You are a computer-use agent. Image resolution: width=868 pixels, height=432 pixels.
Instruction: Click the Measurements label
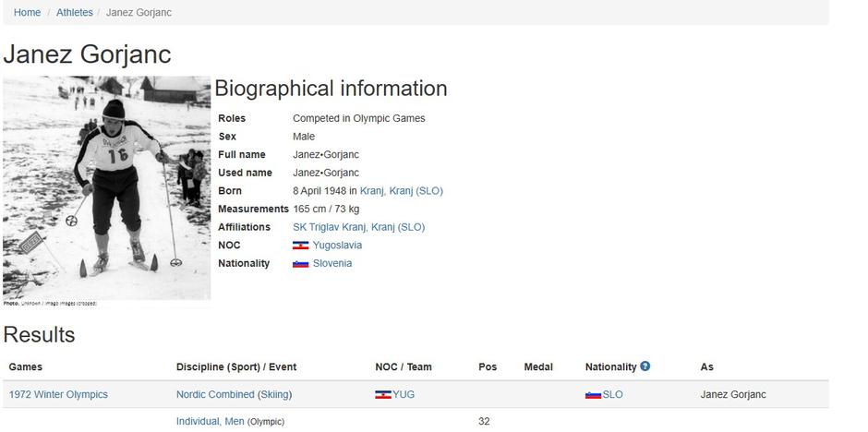tap(254, 210)
